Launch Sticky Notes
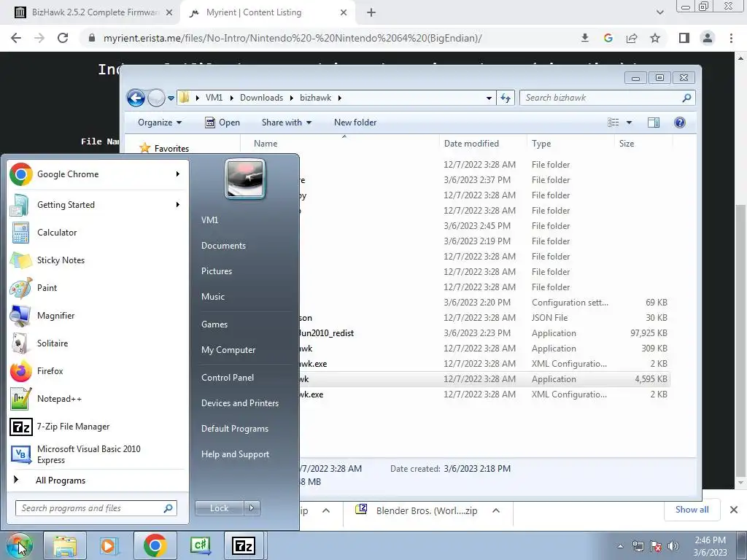 [96, 260]
